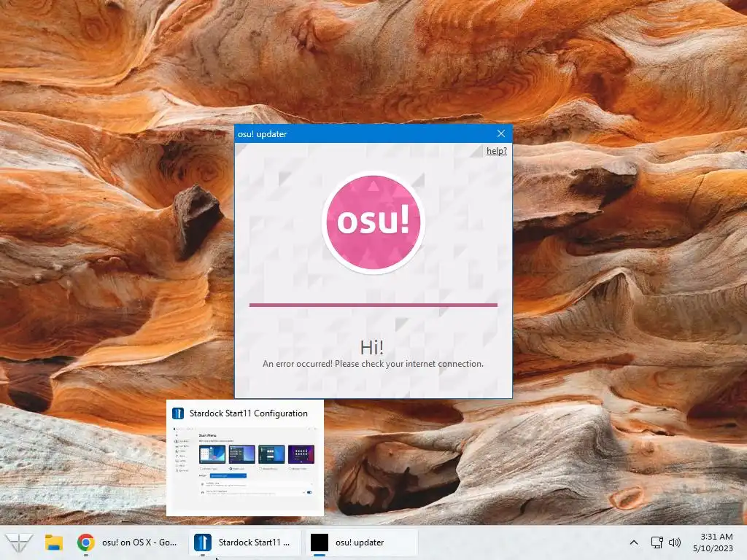Click the updater progress bar

point(373,305)
